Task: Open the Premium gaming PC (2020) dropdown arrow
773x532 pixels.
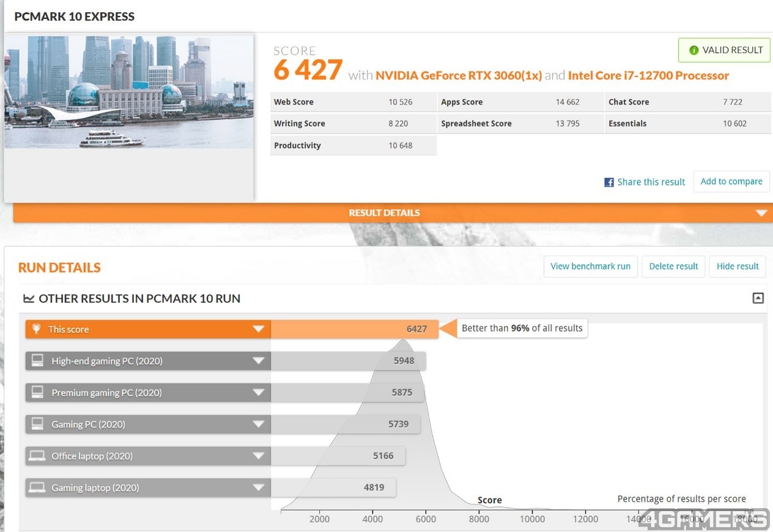Action: pos(258,393)
